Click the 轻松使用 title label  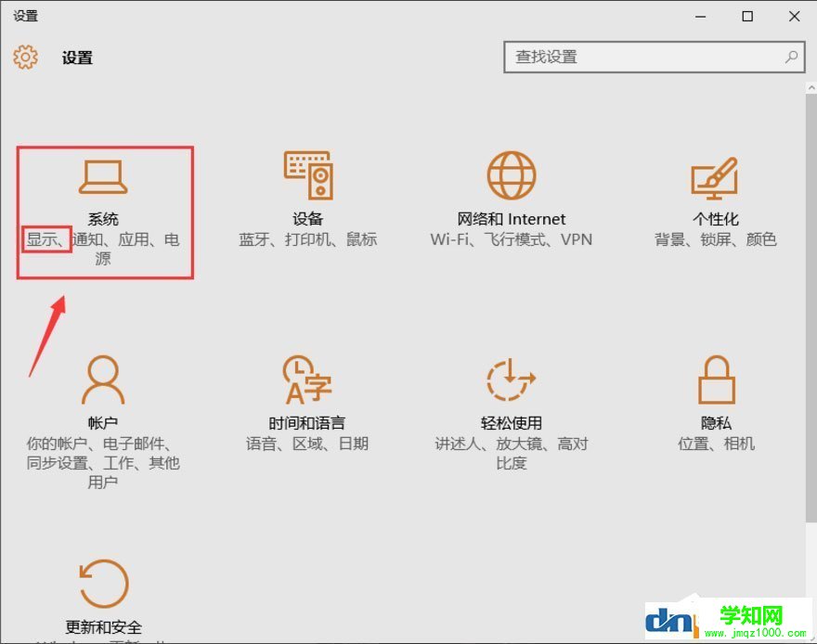click(x=512, y=423)
